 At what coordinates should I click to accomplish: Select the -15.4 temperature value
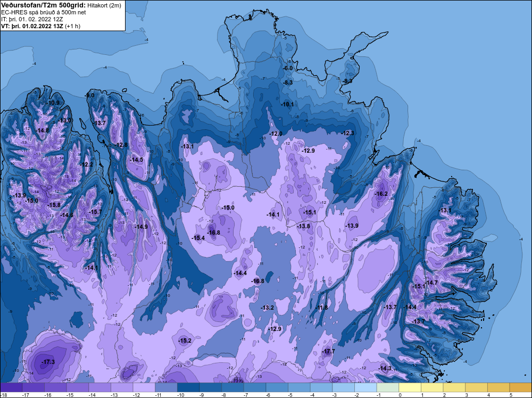tap(198, 238)
